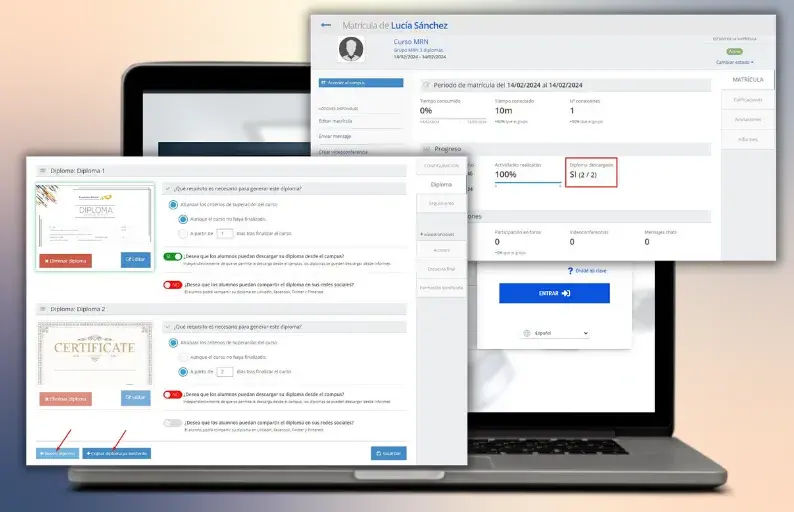The image size is (794, 512).
Task: Select Alcanzar los criterios radio for Diploma 2
Action: pos(173,343)
